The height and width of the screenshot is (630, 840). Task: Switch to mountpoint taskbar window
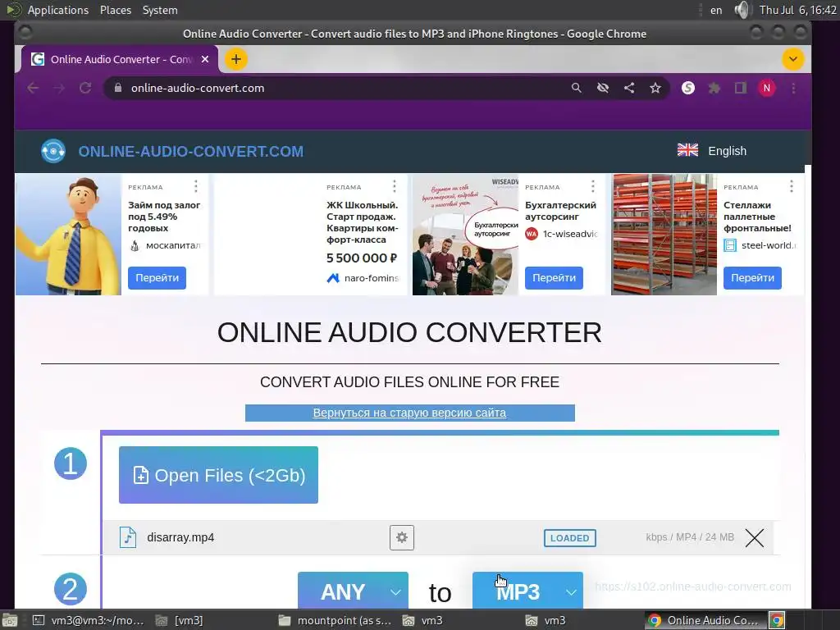[x=336, y=620]
